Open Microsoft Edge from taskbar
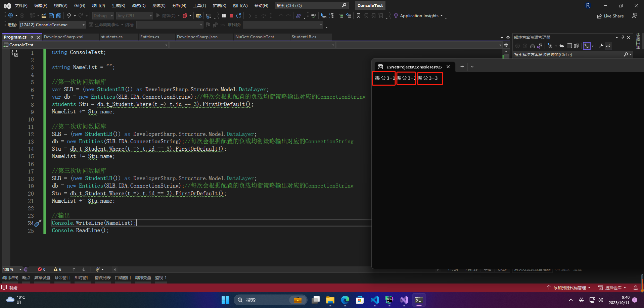 click(345, 300)
